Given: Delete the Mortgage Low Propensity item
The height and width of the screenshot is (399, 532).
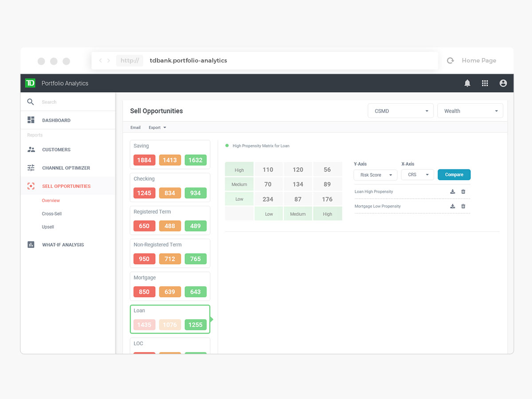Looking at the screenshot, I should coord(463,206).
